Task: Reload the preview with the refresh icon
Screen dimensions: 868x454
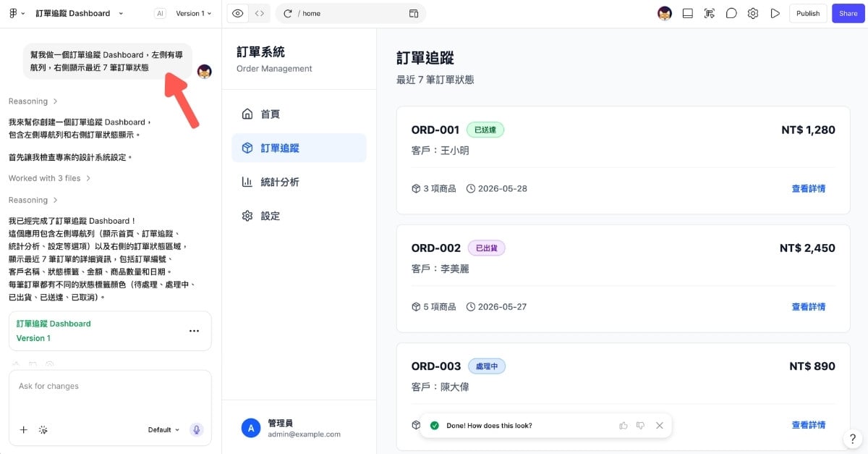Action: [288, 13]
